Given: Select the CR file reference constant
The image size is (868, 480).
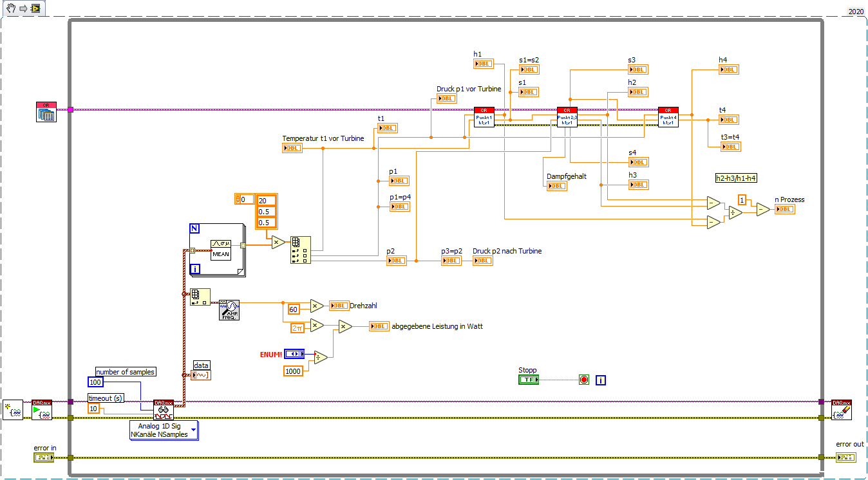Looking at the screenshot, I should [46, 111].
